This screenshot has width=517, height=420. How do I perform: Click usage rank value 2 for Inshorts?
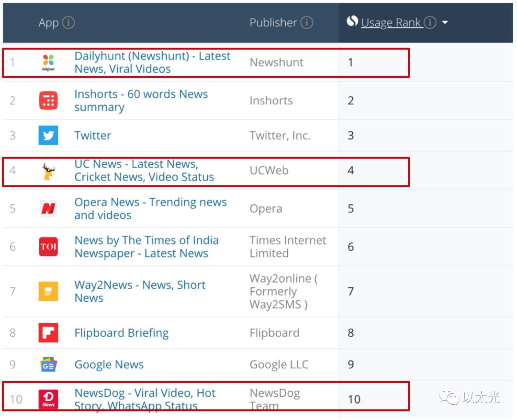click(350, 100)
